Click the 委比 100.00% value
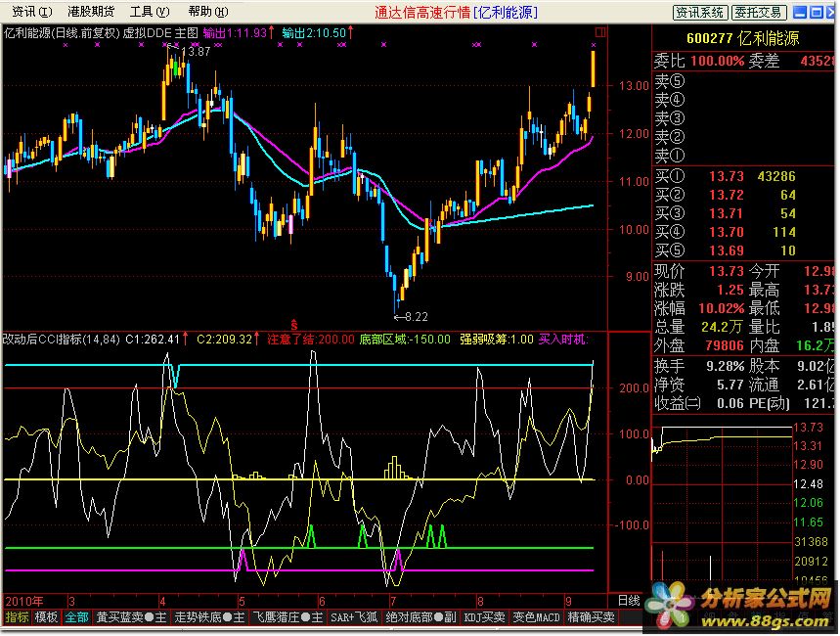Viewport: 840px width, 636px height. pyautogui.click(x=718, y=61)
